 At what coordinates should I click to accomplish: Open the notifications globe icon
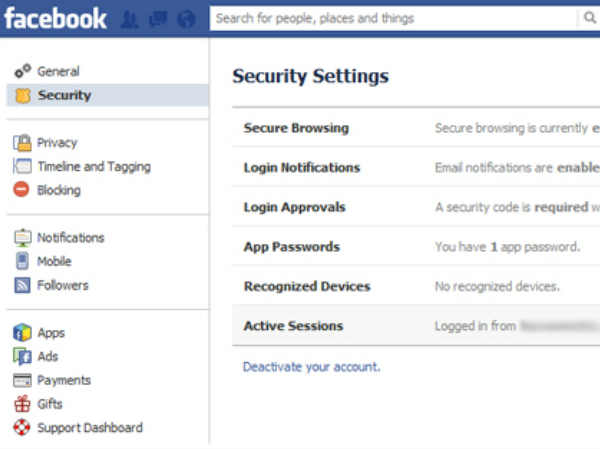point(185,19)
